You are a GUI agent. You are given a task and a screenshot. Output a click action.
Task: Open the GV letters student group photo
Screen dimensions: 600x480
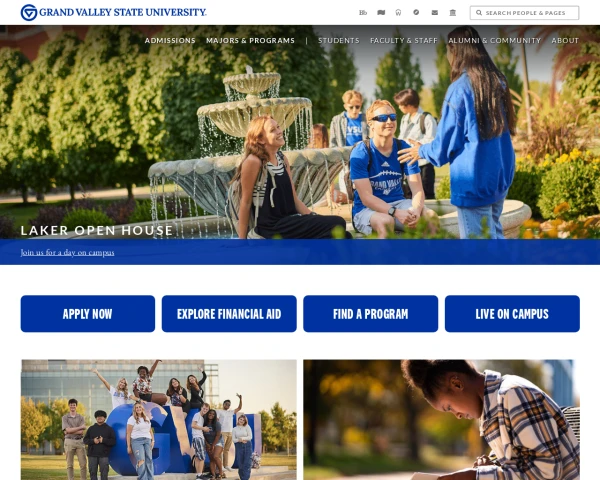click(x=158, y=420)
